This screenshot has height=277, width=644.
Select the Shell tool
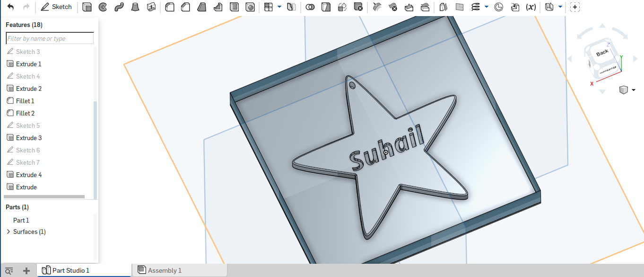(x=234, y=7)
